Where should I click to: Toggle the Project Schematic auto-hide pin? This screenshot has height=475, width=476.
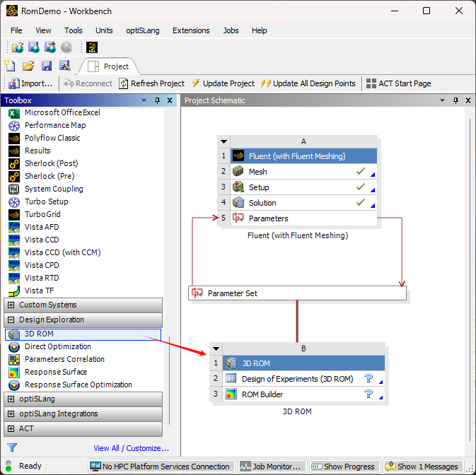[455, 100]
